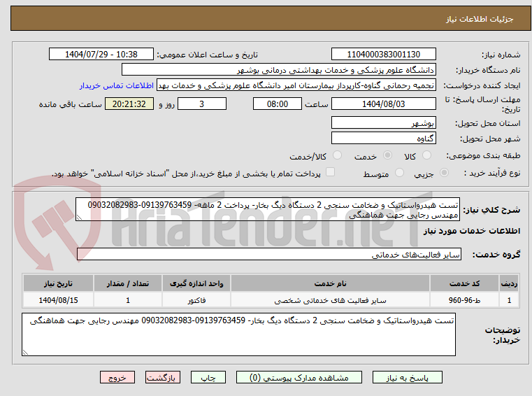532x396 pixels.
Task: Click resize handle of شرح کلی نیاز box
Action: pos(79,218)
